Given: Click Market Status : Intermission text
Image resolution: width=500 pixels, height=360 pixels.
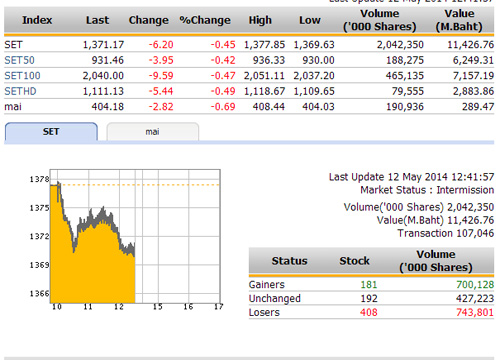Looking at the screenshot, I should pos(427,190).
